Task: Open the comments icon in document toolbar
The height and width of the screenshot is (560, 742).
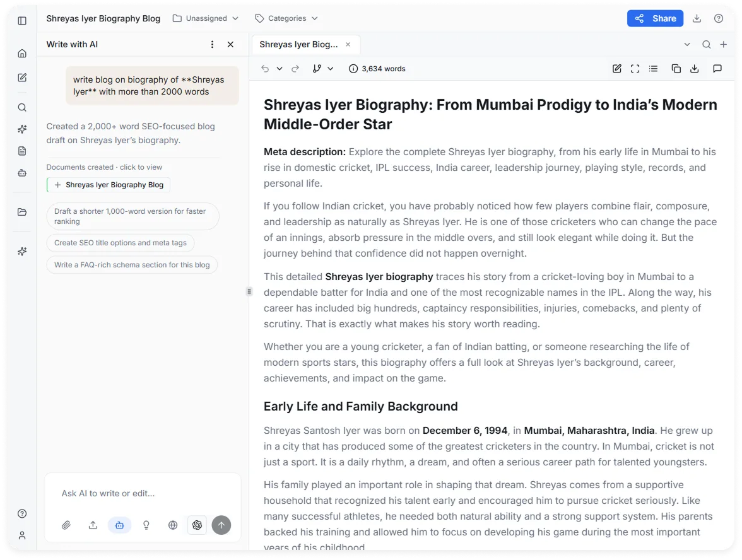Action: click(717, 69)
